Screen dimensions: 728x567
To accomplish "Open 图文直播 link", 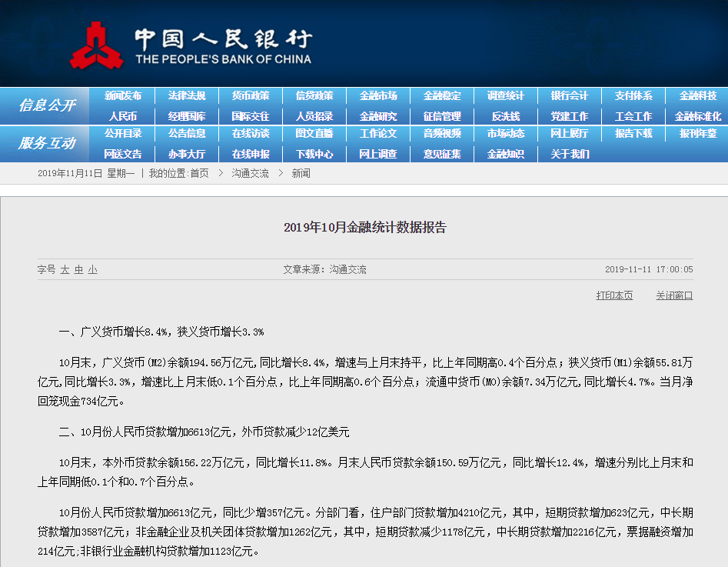I will pos(314,133).
